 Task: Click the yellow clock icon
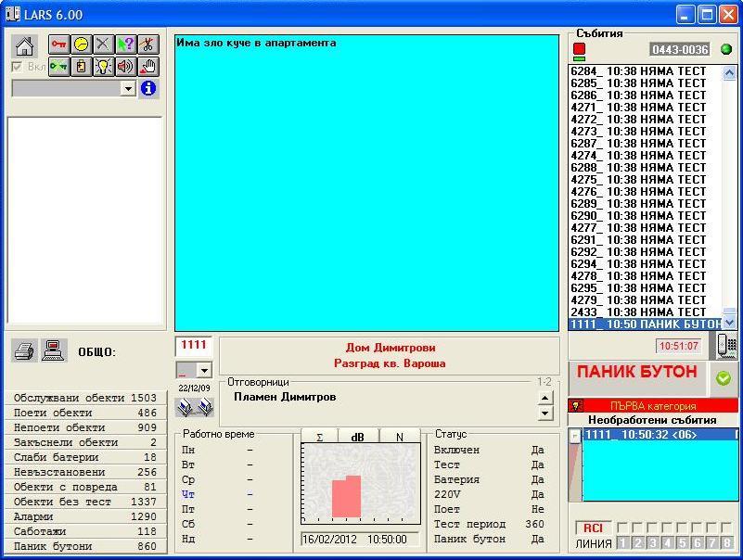click(x=82, y=45)
